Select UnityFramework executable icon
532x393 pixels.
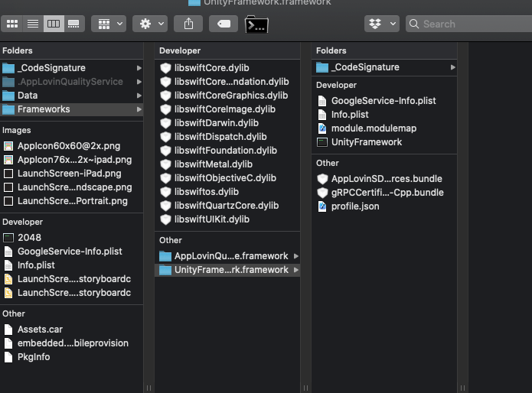click(322, 142)
